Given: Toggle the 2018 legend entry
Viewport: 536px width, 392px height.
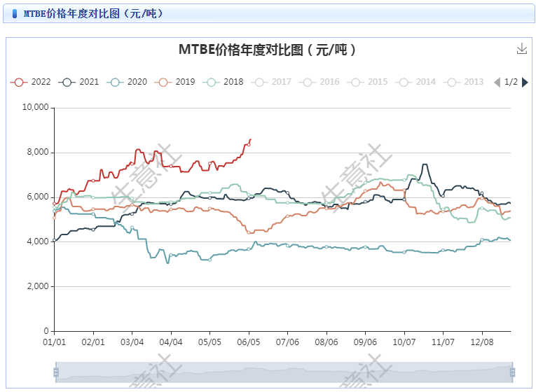Looking at the screenshot, I should click(x=223, y=82).
